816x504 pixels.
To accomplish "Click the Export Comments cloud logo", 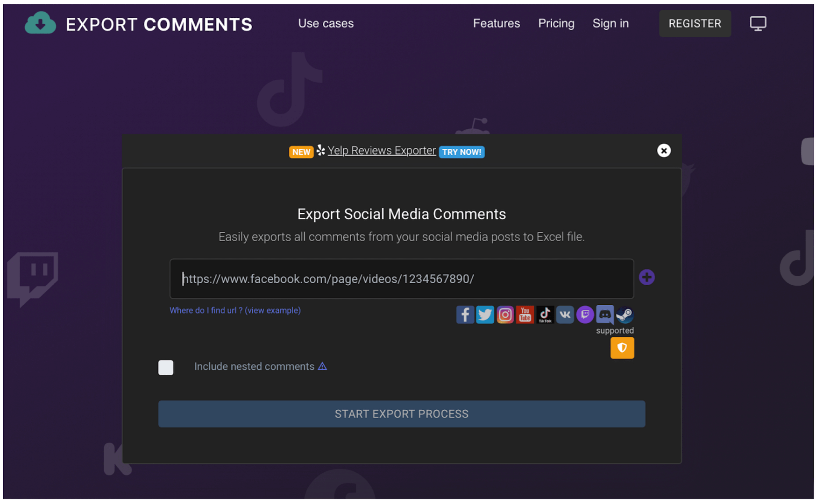I will [40, 23].
